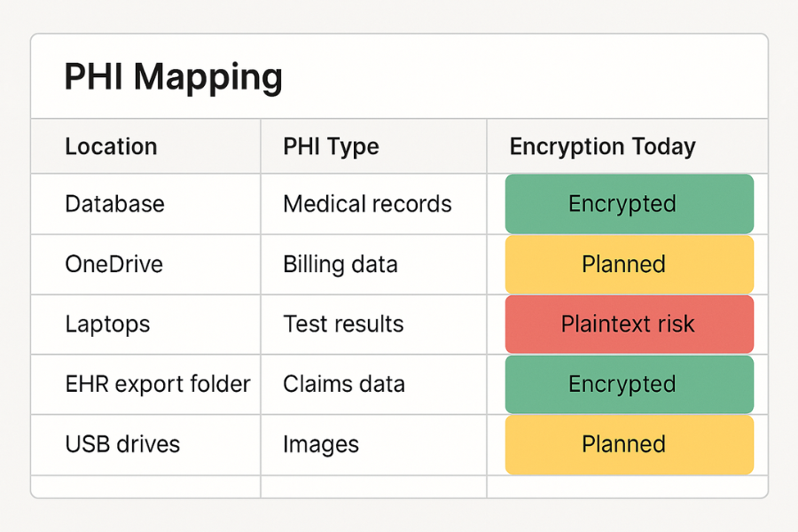This screenshot has height=532, width=798.
Task: Click the green Encrypted badge for Database
Action: (629, 204)
